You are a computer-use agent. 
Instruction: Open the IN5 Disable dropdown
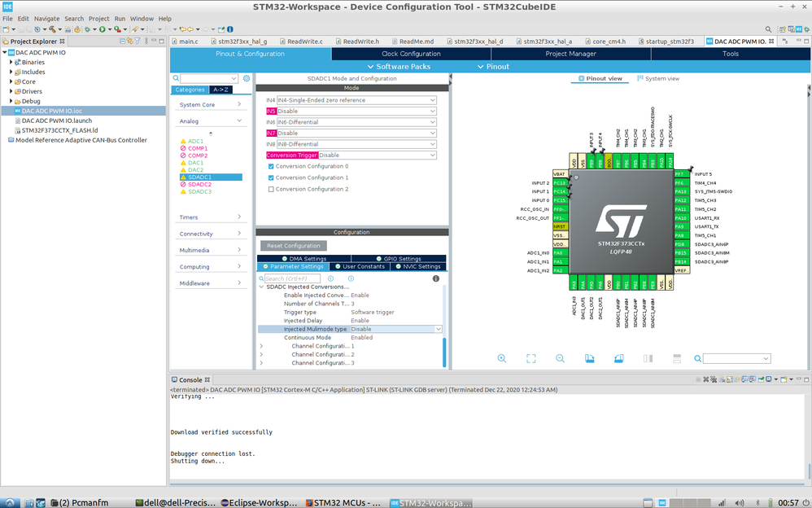click(356, 111)
